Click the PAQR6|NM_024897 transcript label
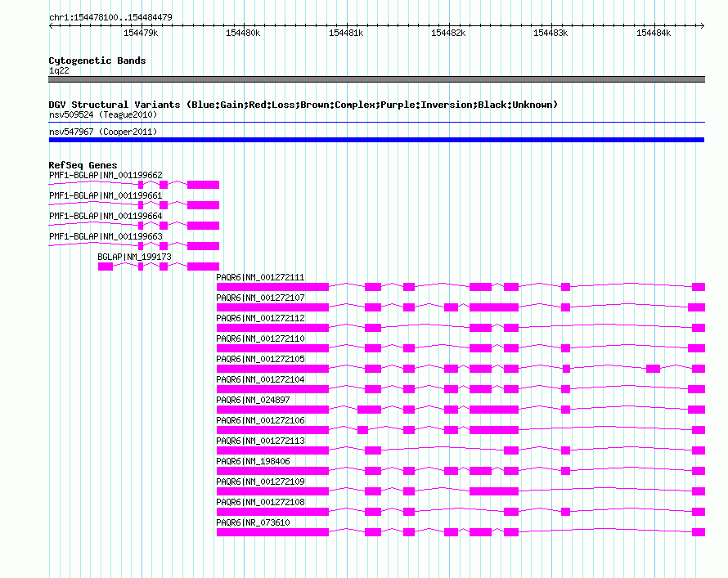 tap(253, 400)
